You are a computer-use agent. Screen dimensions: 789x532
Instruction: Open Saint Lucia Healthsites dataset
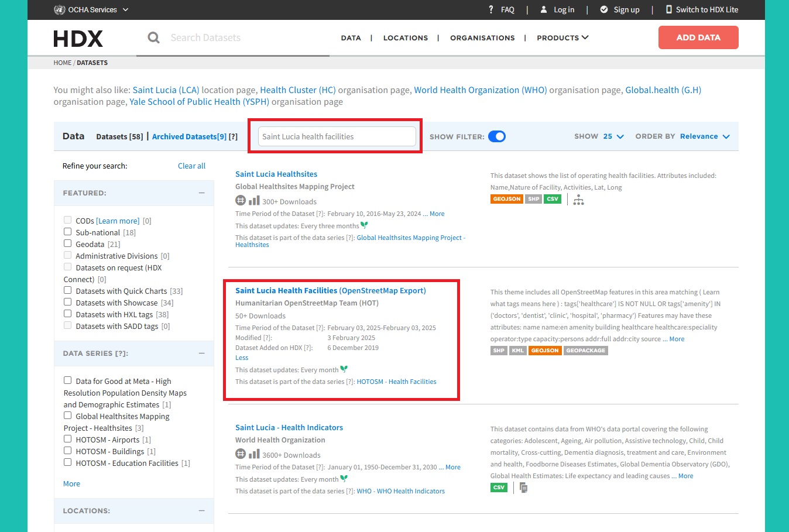[x=276, y=174]
